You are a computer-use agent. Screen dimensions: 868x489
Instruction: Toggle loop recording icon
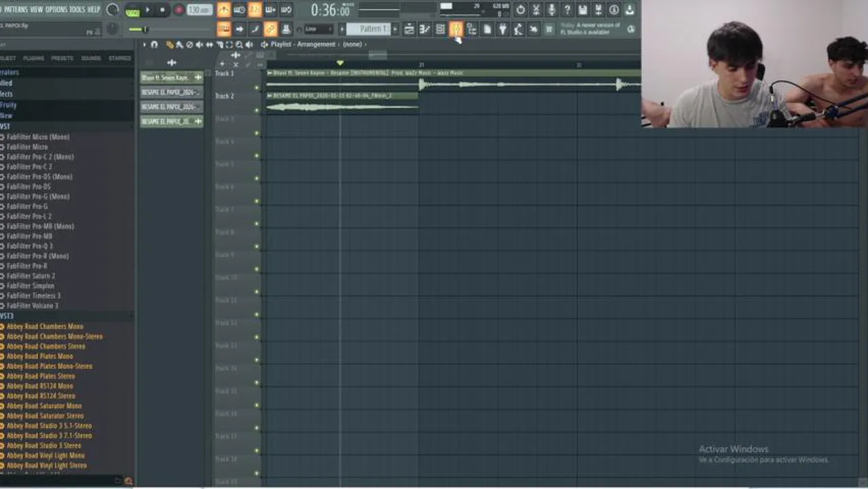[286, 10]
